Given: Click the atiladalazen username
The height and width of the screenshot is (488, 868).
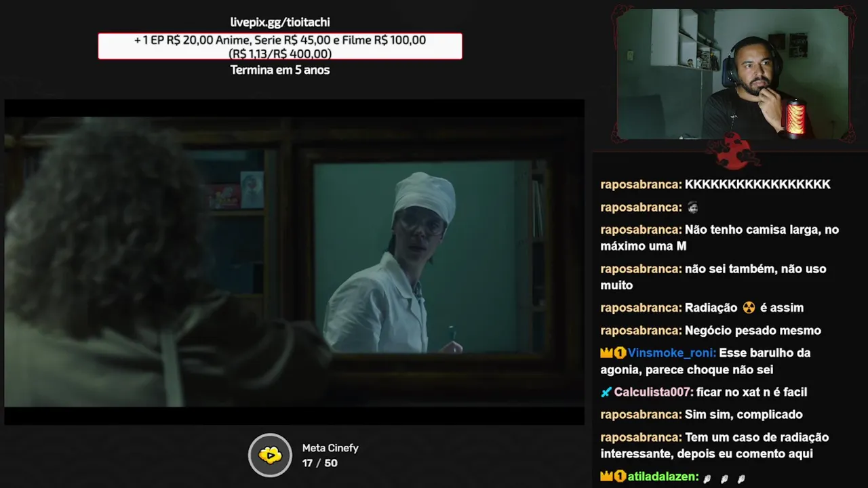Looking at the screenshot, I should 663,476.
